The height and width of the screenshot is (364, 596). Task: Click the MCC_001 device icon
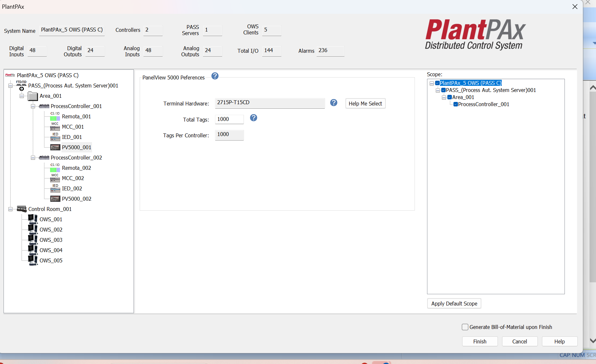point(55,127)
